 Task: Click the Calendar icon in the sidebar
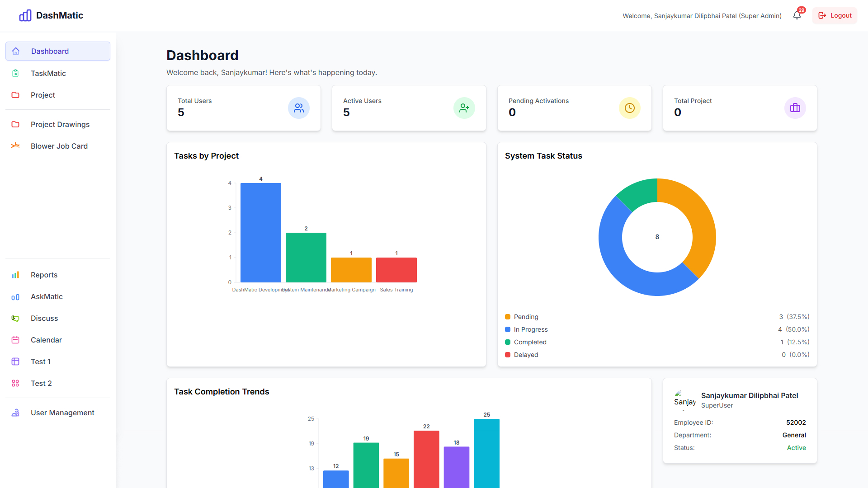pos(16,340)
